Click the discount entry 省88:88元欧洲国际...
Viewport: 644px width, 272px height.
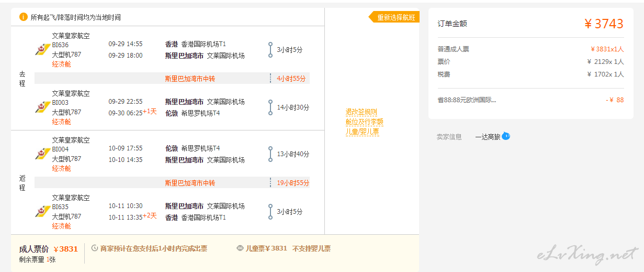click(467, 100)
